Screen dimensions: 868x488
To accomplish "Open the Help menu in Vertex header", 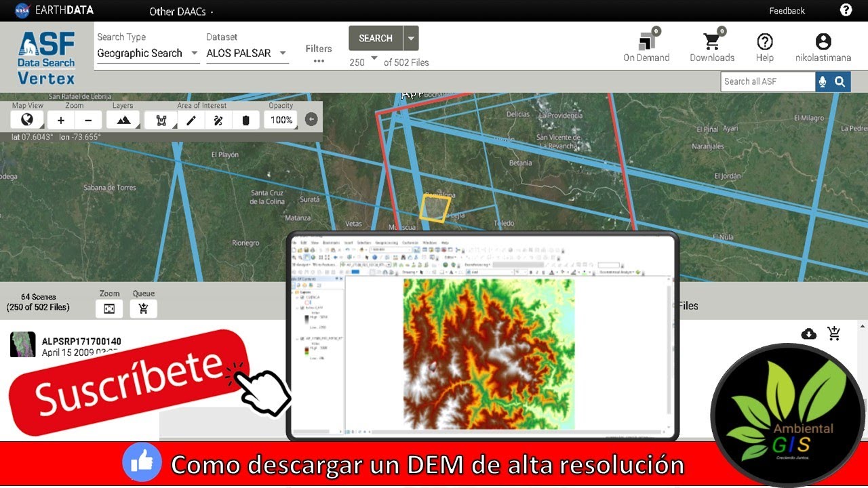I will [765, 47].
